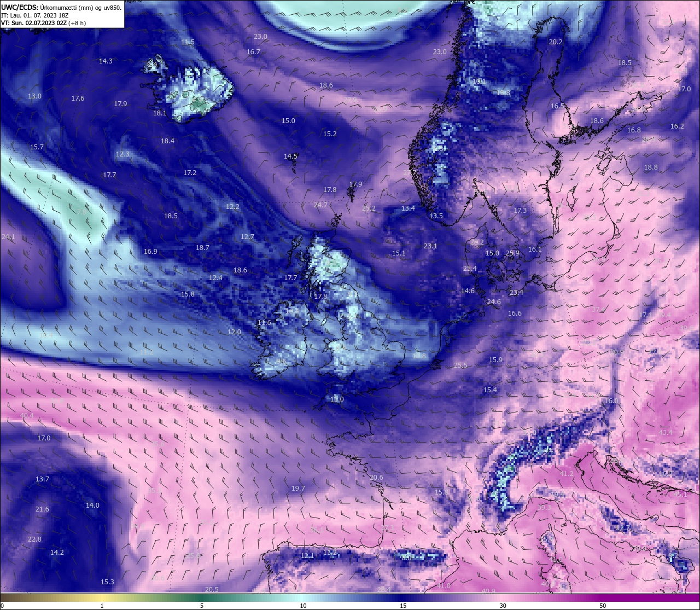Viewport: 700px width, 610px height.
Task: Click the 15.3 value on the map
Action: coord(107,582)
